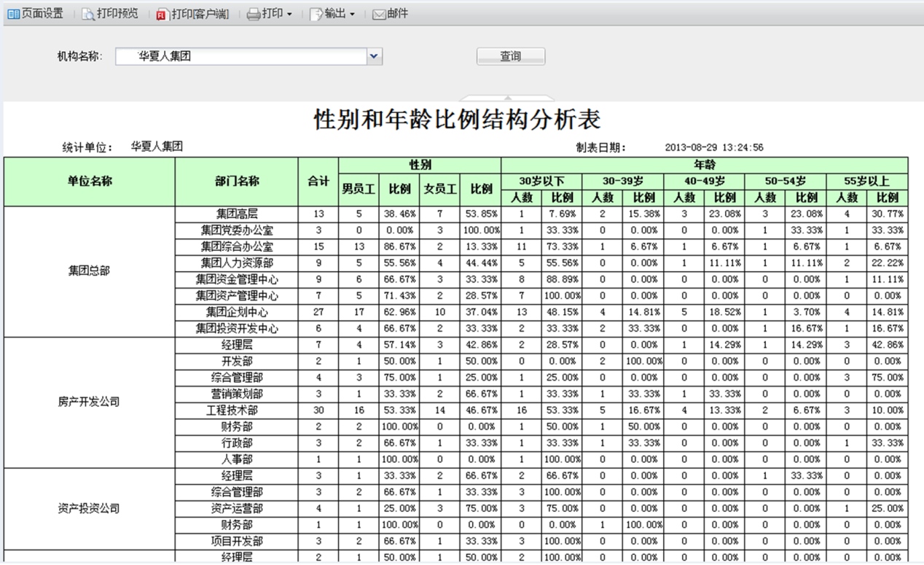
Task: Click the 性别 column group header
Action: [x=420, y=165]
